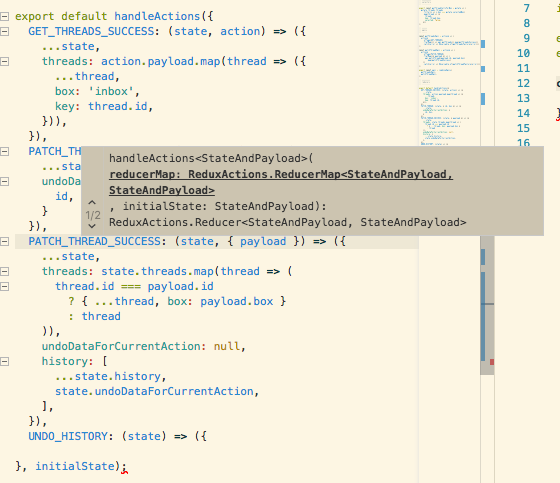Click UNDO_HISTORY key
This screenshot has height=483, width=560.
[x=68, y=437]
